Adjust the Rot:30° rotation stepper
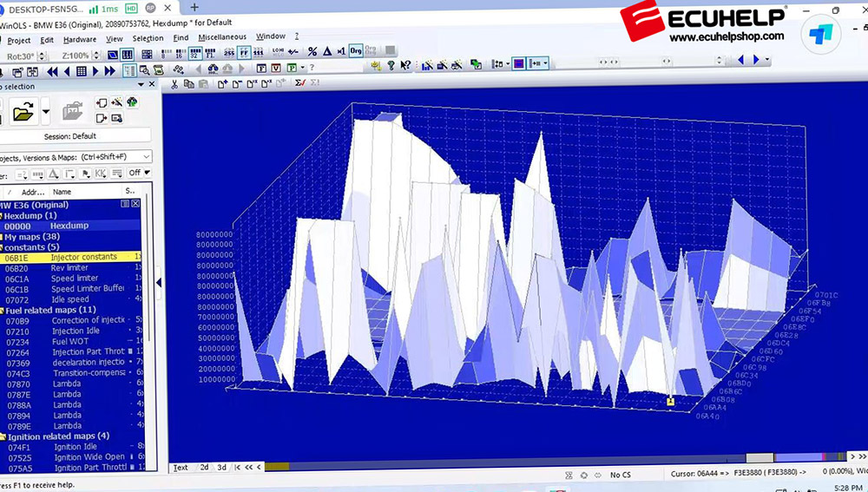This screenshot has height=492, width=868. pos(43,56)
